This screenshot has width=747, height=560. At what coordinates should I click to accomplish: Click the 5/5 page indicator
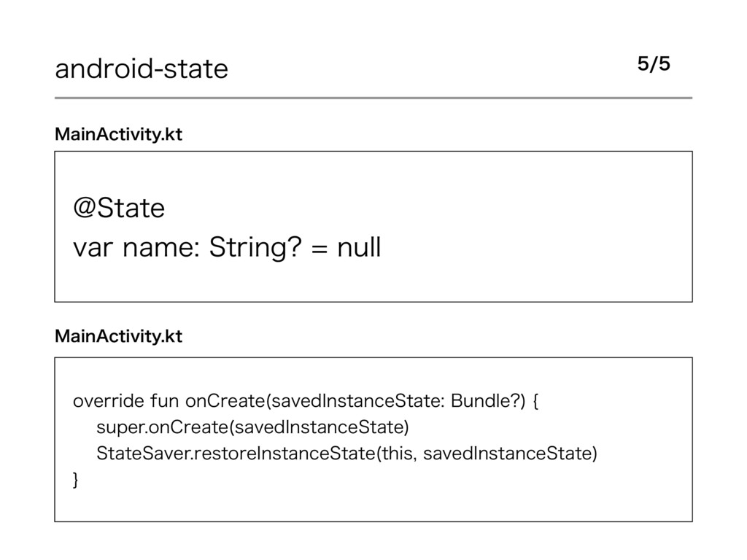(653, 65)
